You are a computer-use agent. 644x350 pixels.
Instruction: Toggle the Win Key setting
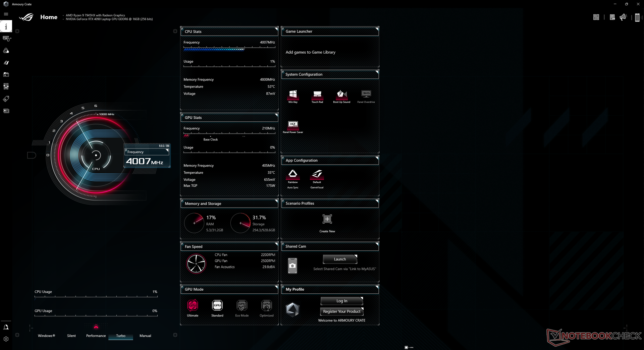(293, 97)
